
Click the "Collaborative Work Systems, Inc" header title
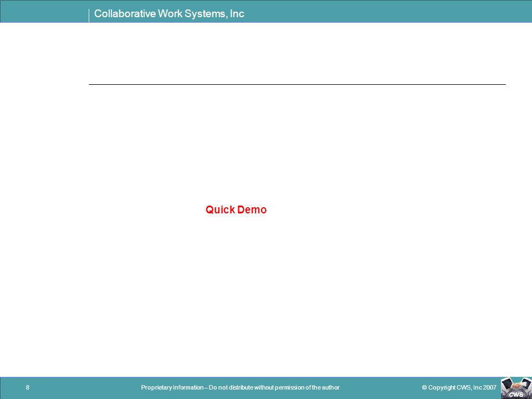(169, 13)
